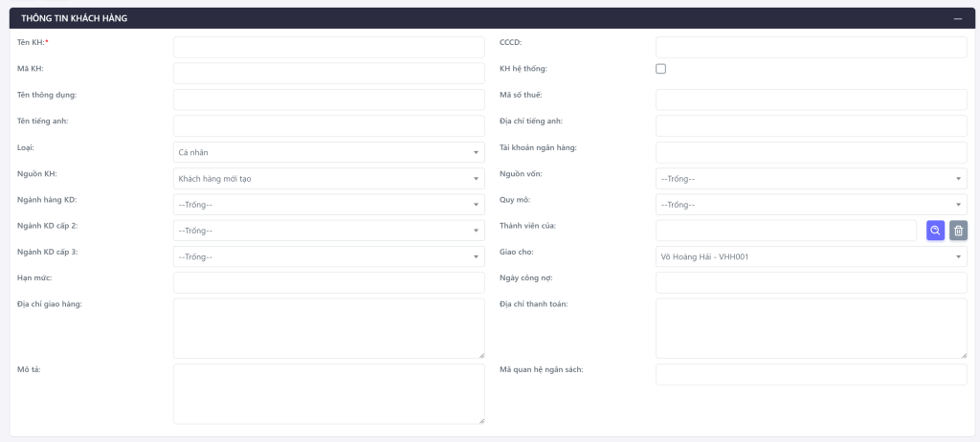Focus the CCCD input field
980x442 pixels.
[811, 47]
